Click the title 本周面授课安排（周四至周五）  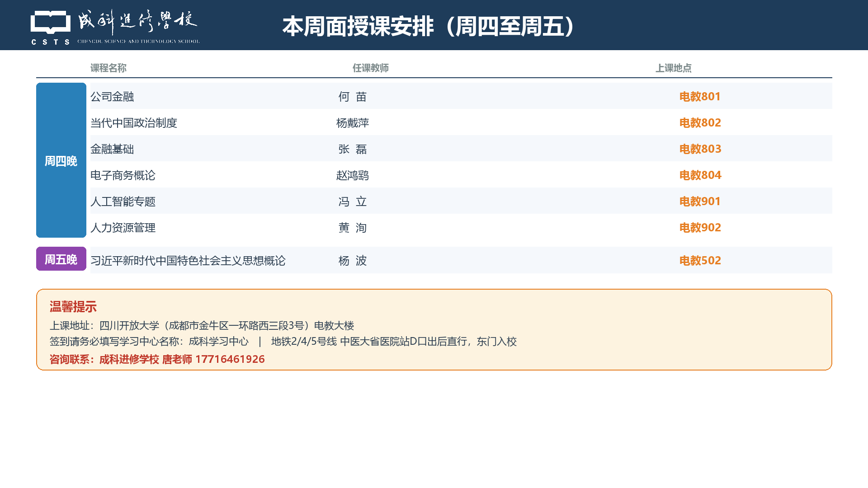click(429, 26)
